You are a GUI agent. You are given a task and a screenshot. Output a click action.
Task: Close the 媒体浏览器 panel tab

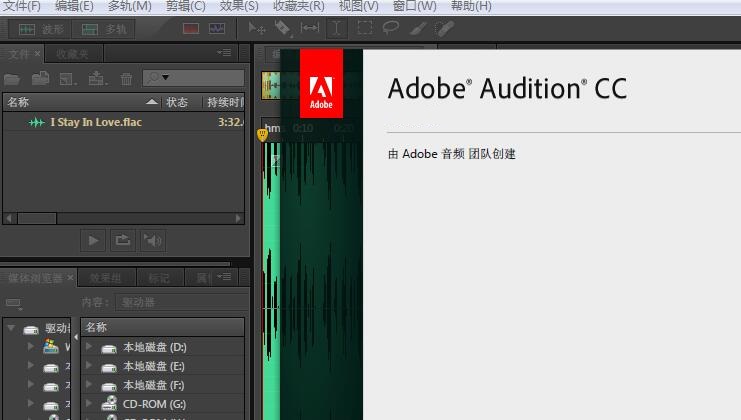pyautogui.click(x=70, y=277)
